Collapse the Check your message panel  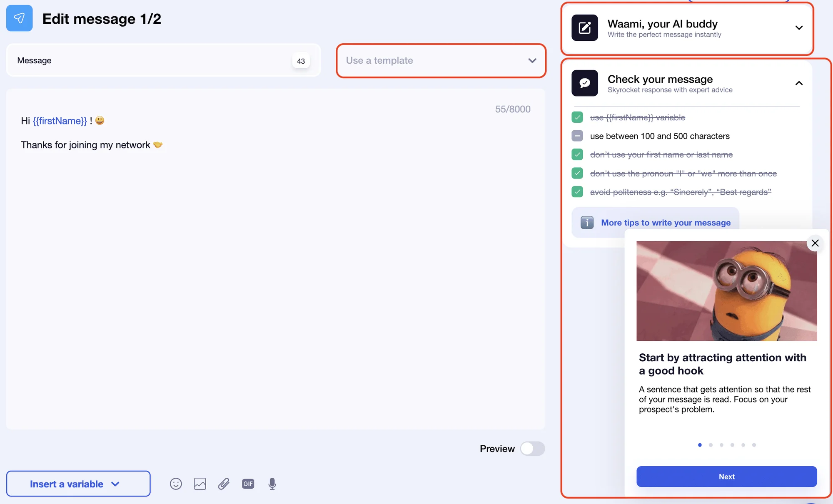coord(799,83)
